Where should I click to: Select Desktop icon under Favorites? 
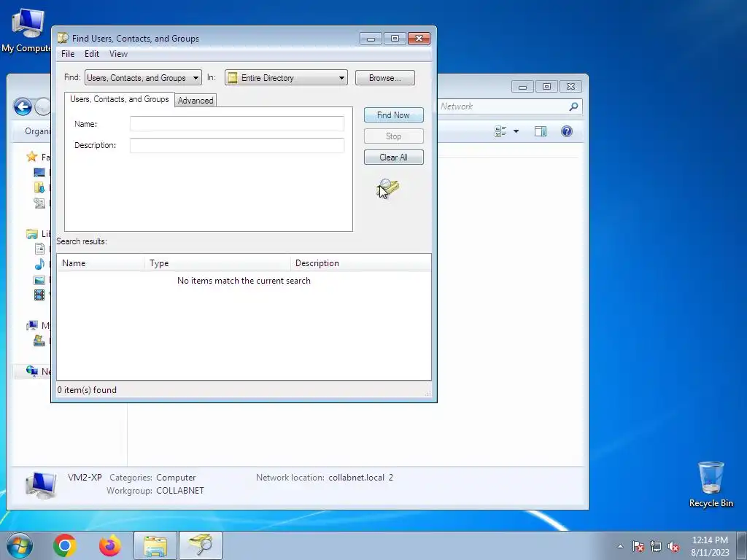pyautogui.click(x=39, y=172)
